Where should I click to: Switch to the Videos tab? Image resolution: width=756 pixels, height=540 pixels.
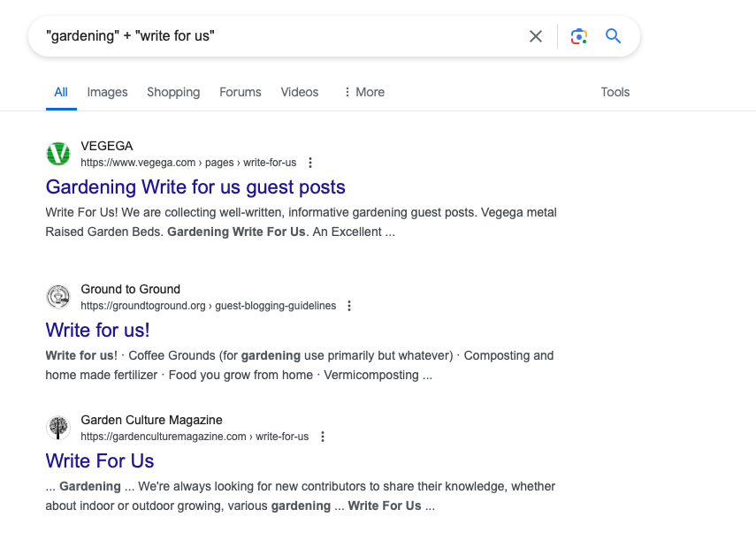pyautogui.click(x=300, y=92)
